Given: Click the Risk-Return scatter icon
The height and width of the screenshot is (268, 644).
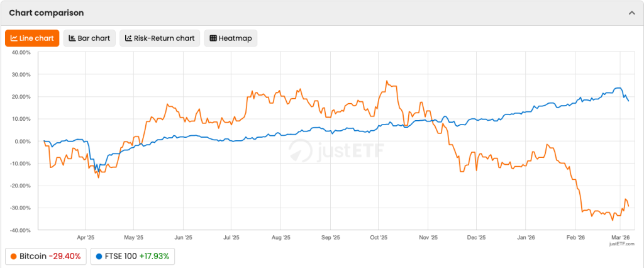Looking at the screenshot, I should [x=128, y=38].
